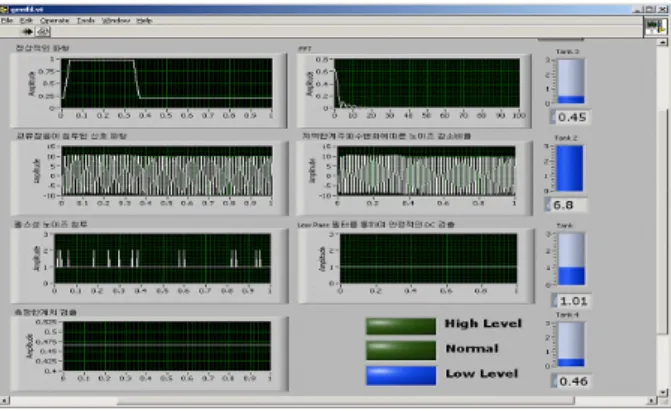Screen dimensions: 671x411
Task: Click the Tank 3 level gauge
Action: (571, 81)
